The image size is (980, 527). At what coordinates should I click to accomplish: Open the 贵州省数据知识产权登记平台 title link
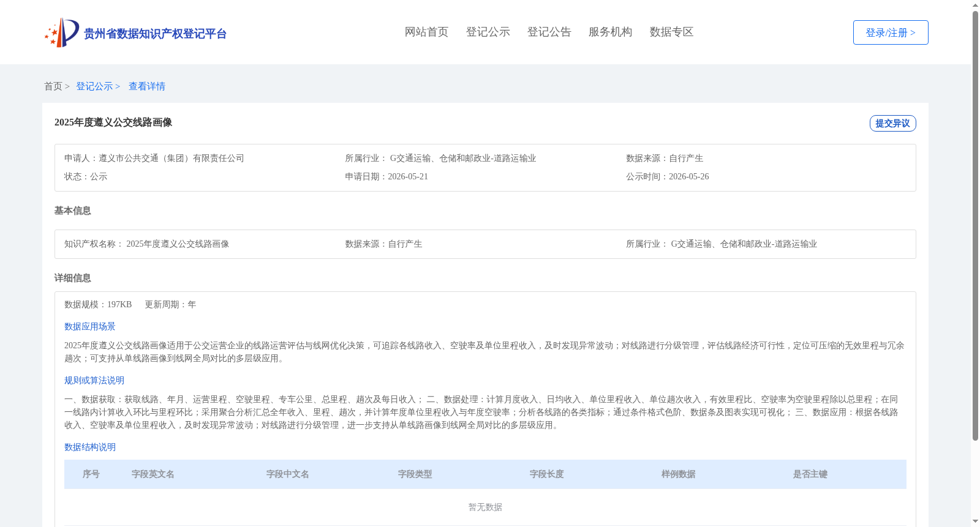[155, 34]
